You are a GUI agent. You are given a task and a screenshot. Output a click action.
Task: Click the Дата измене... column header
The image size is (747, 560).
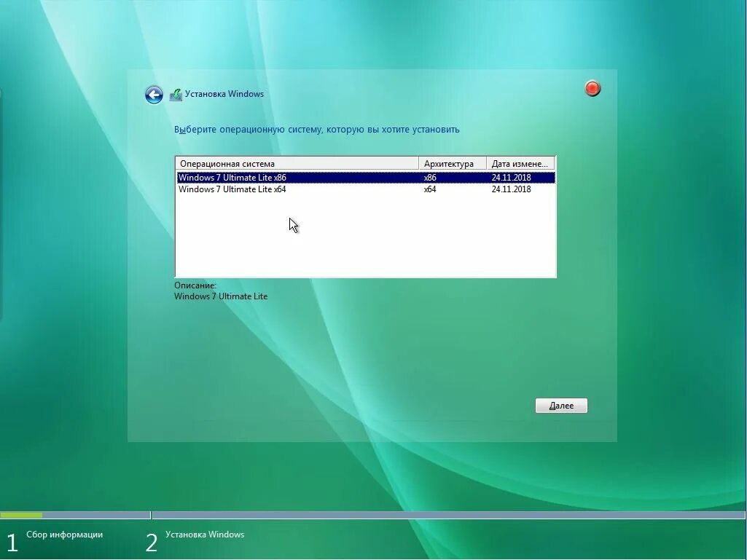tap(520, 164)
